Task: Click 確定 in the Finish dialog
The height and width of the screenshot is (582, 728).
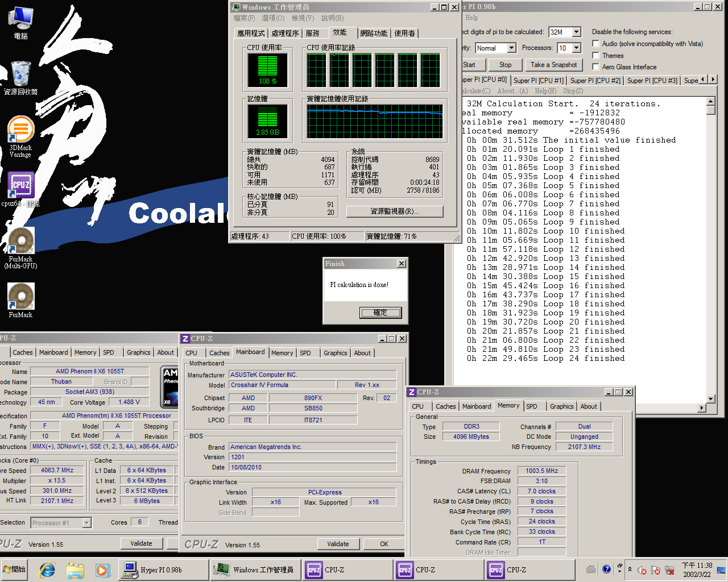Action: click(380, 313)
